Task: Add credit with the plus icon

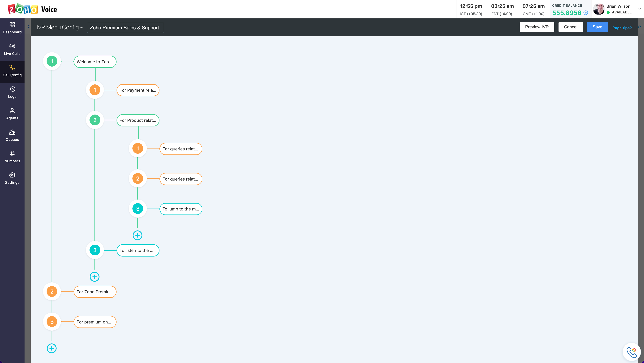Action: [x=586, y=13]
